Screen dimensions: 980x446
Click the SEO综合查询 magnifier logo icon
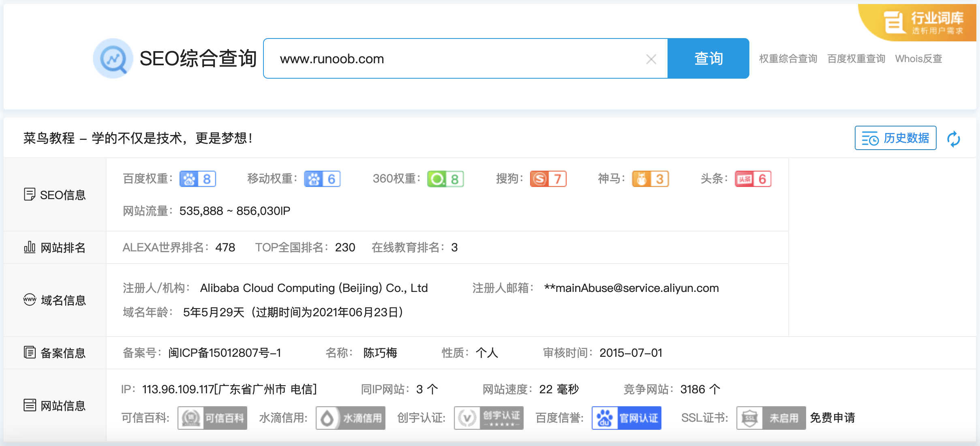tap(113, 59)
